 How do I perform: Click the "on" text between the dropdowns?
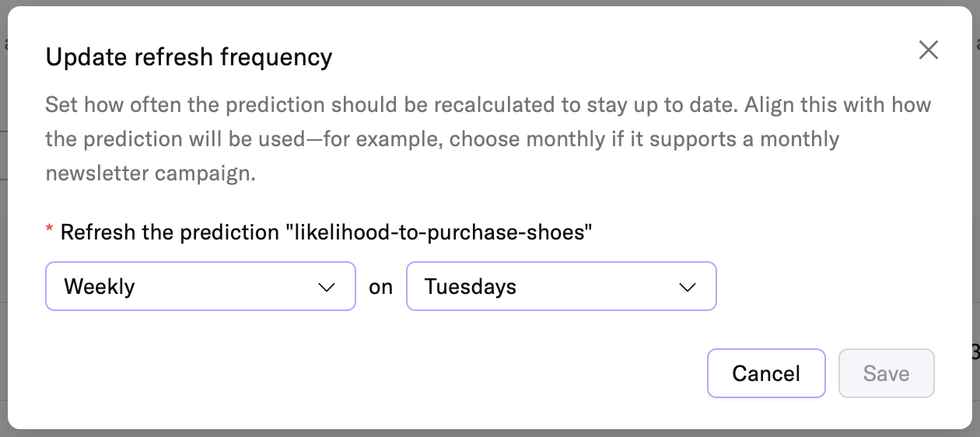tap(381, 287)
